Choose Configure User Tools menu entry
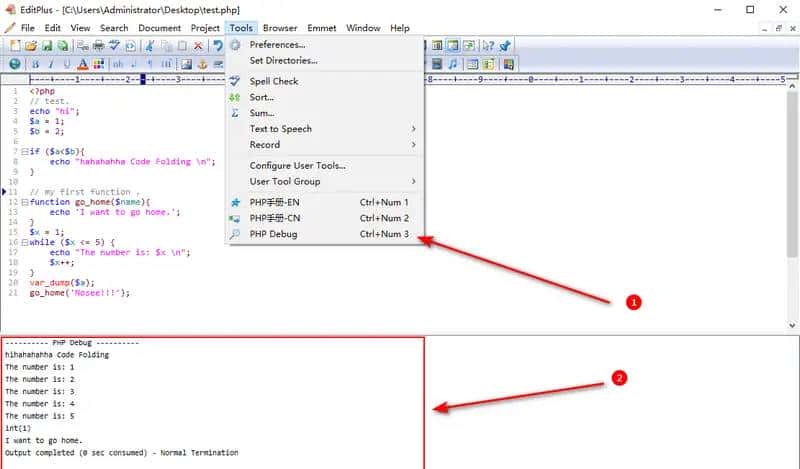The height and width of the screenshot is (469, 800). pyautogui.click(x=297, y=165)
